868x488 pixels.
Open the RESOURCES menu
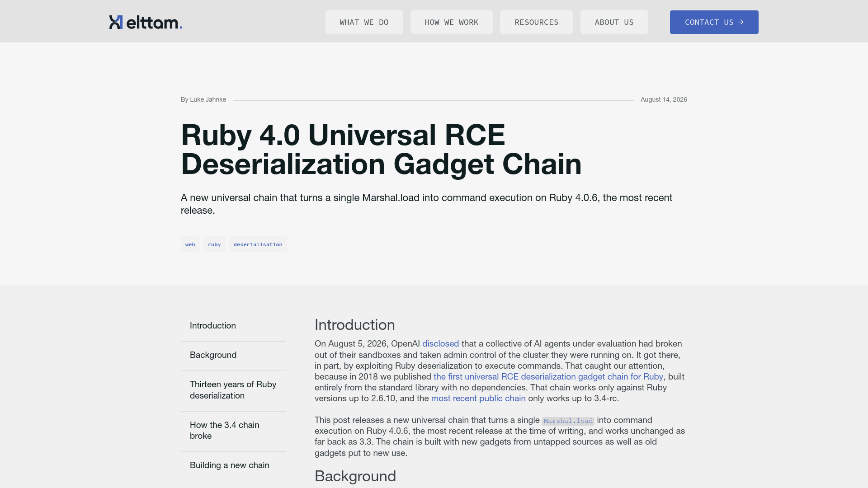[x=536, y=22]
